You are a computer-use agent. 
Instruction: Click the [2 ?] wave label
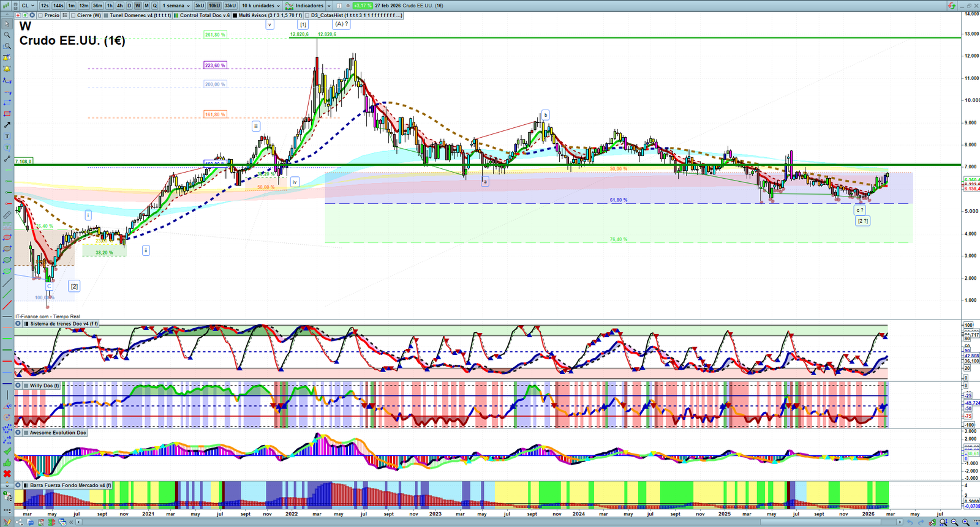coord(862,221)
